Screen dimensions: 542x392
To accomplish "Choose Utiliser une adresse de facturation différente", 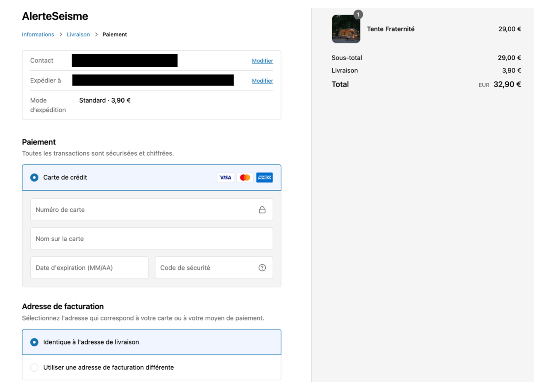I will (x=34, y=367).
